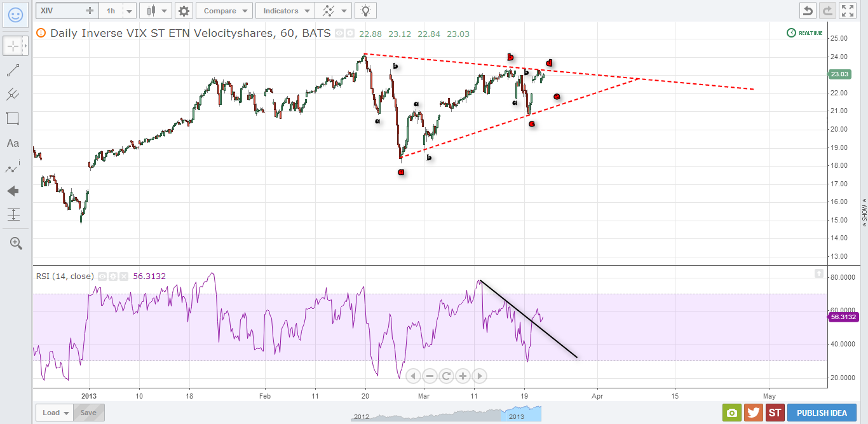Select the trend line drawing tool
The width and height of the screenshot is (868, 424).
click(13, 70)
